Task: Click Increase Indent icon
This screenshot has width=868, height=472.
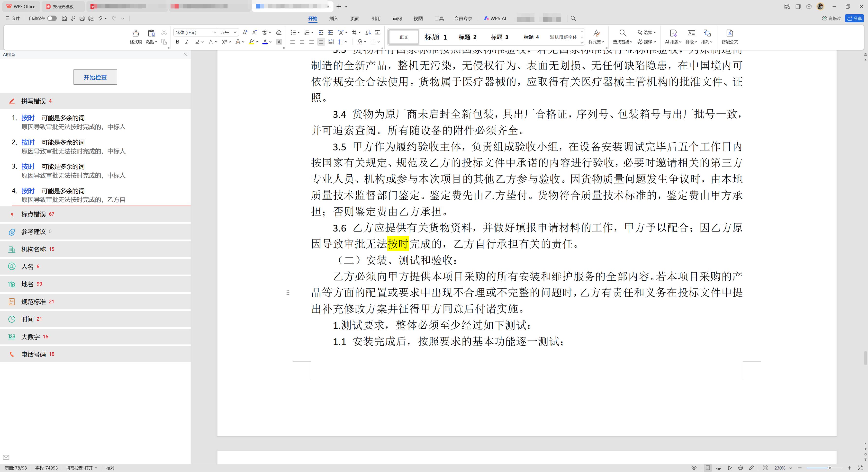Action: pyautogui.click(x=330, y=32)
